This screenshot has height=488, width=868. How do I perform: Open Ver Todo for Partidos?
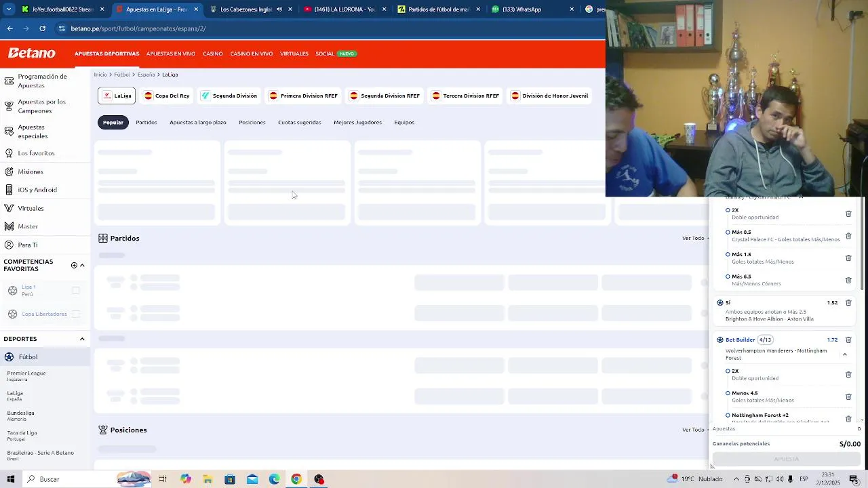695,238
